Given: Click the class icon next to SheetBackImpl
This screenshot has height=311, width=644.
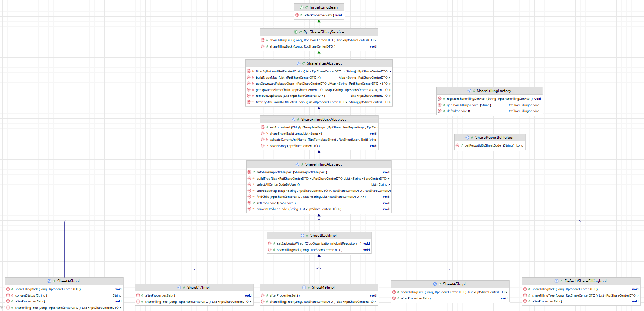Looking at the screenshot, I should click(302, 236).
